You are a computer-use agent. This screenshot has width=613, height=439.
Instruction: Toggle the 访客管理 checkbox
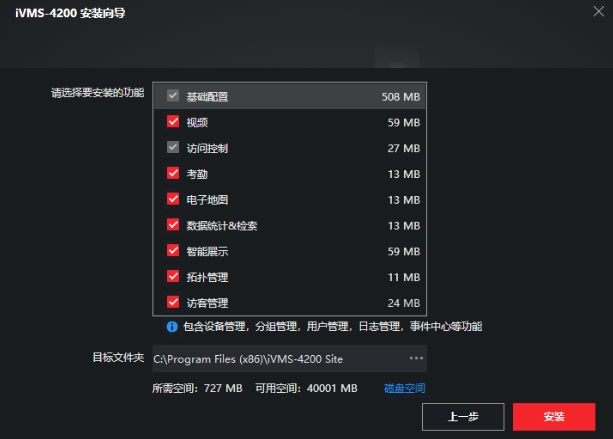pos(173,302)
